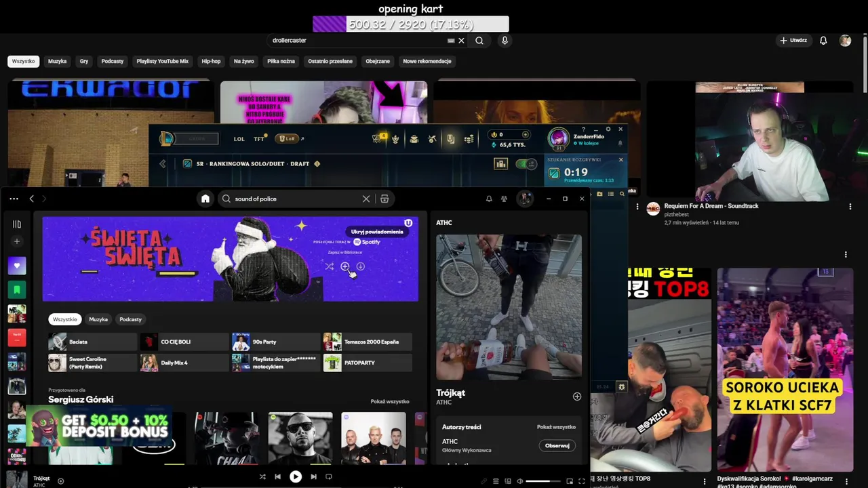868x488 pixels.
Task: Toggle repeat in the Spotify player bar
Action: tap(329, 476)
